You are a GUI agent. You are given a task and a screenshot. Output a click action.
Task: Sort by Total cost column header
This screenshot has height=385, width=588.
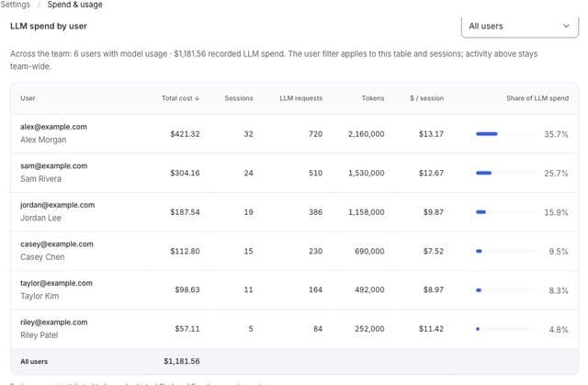click(x=180, y=98)
